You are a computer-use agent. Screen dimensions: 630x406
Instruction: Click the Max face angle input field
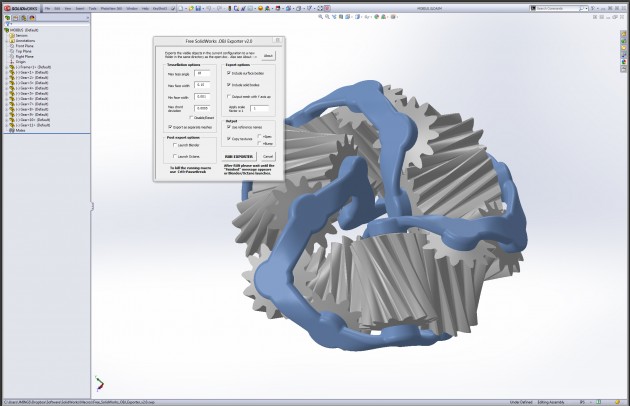coord(202,73)
